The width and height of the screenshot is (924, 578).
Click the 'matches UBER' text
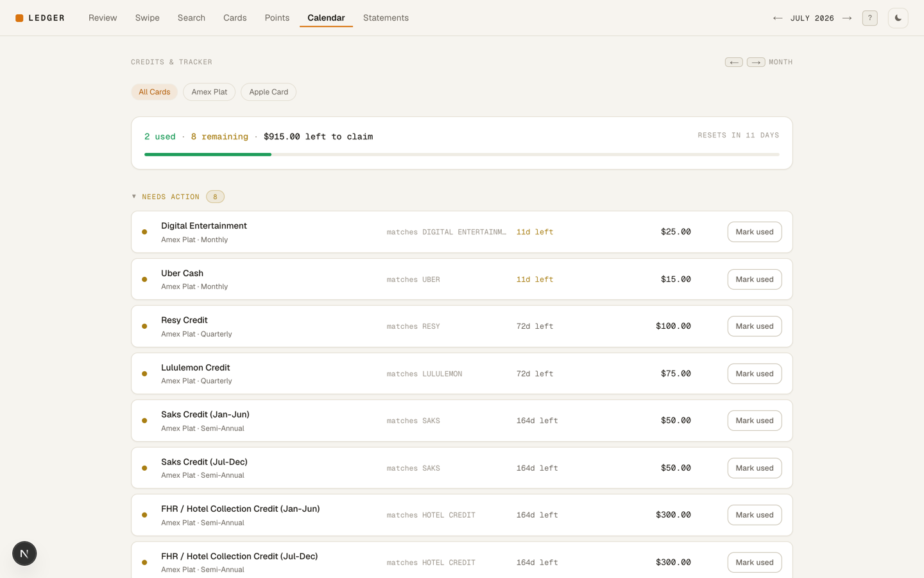413,279
